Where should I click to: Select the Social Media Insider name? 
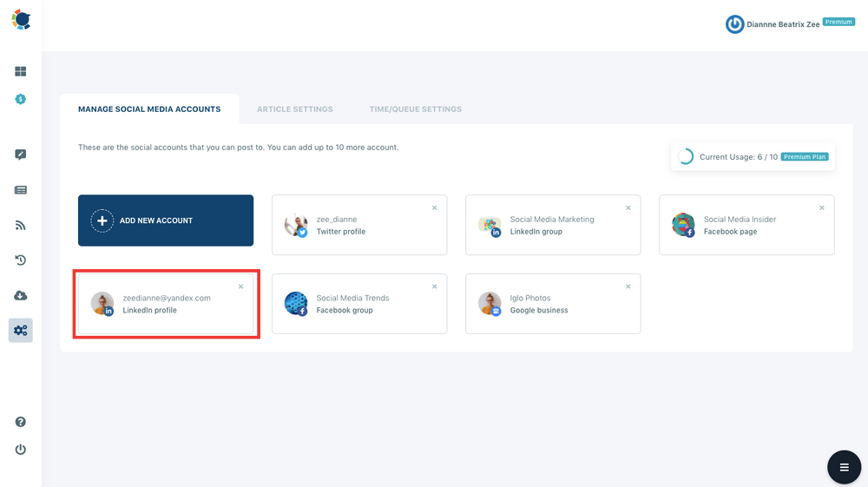pyautogui.click(x=740, y=219)
